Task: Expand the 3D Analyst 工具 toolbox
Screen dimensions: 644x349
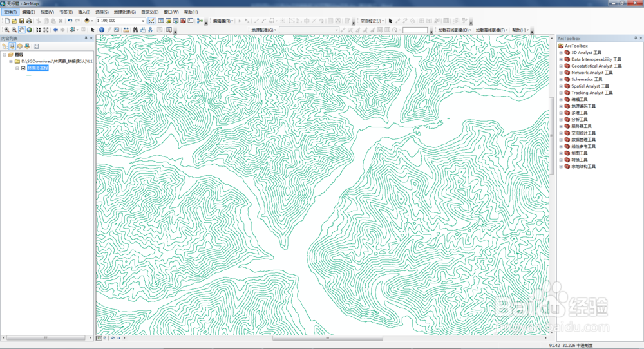Action: coord(561,53)
